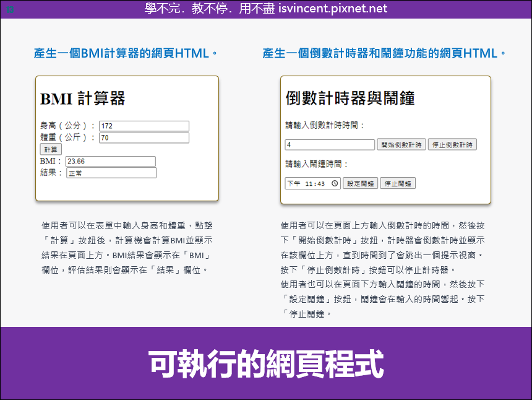Click the 請輸入鬧鐘時間 label
The height and width of the screenshot is (400, 532).
[317, 164]
